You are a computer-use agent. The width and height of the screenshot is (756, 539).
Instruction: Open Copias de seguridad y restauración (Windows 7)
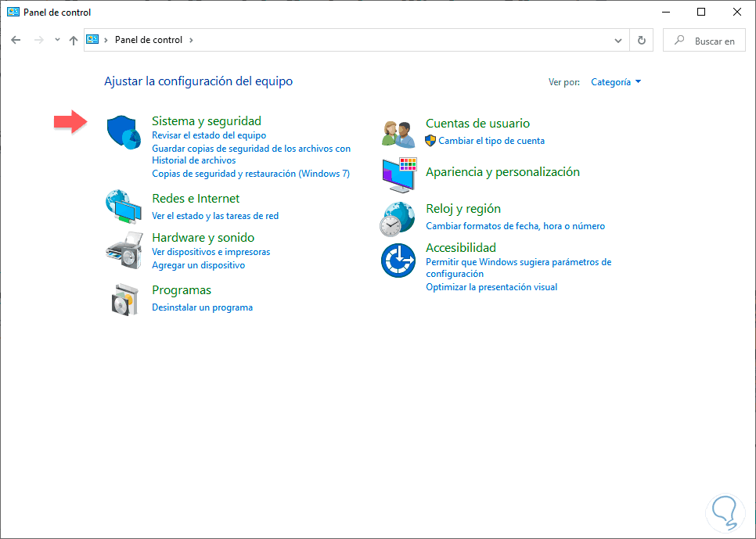pyautogui.click(x=250, y=174)
